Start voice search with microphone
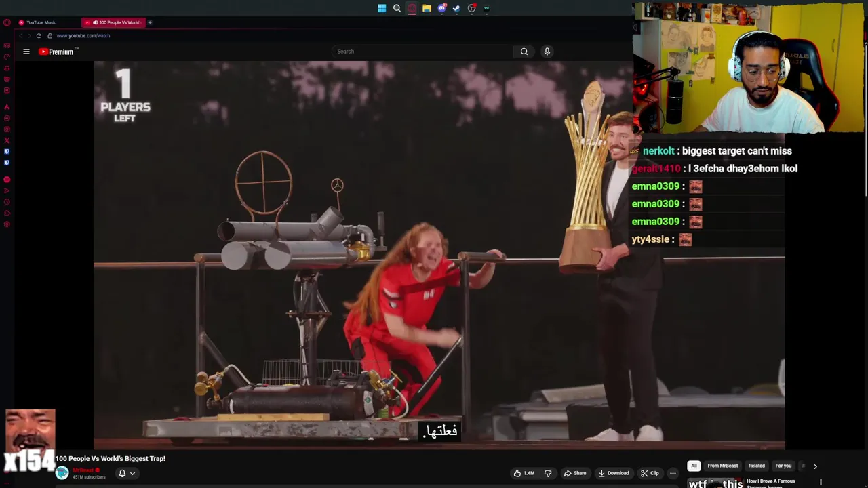This screenshot has height=488, width=868. pos(547,52)
